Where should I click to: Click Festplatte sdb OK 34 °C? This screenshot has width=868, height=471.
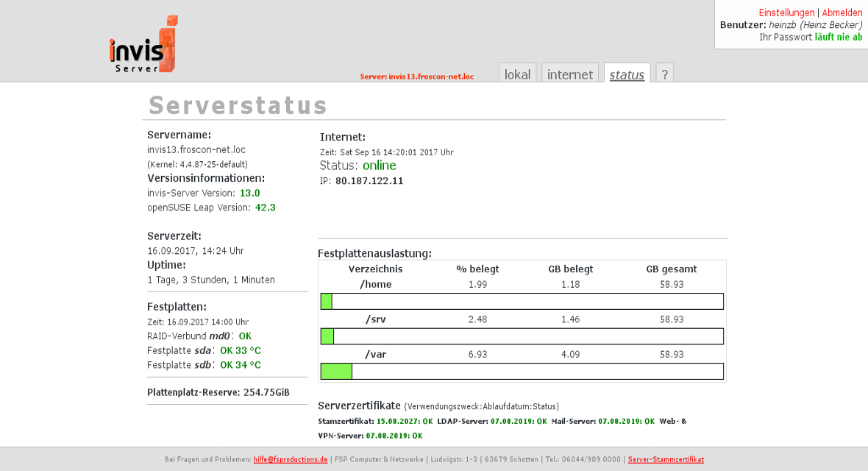coord(241,364)
